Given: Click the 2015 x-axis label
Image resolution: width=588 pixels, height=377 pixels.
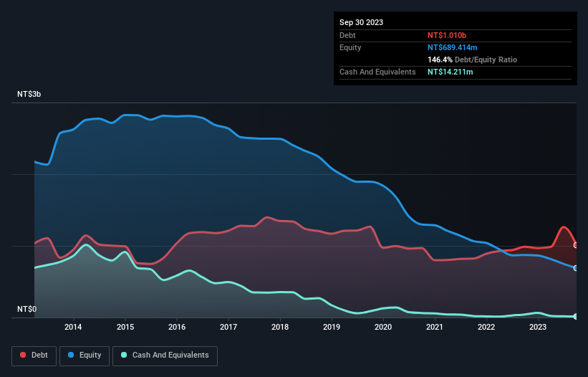Looking at the screenshot, I should [x=125, y=327].
